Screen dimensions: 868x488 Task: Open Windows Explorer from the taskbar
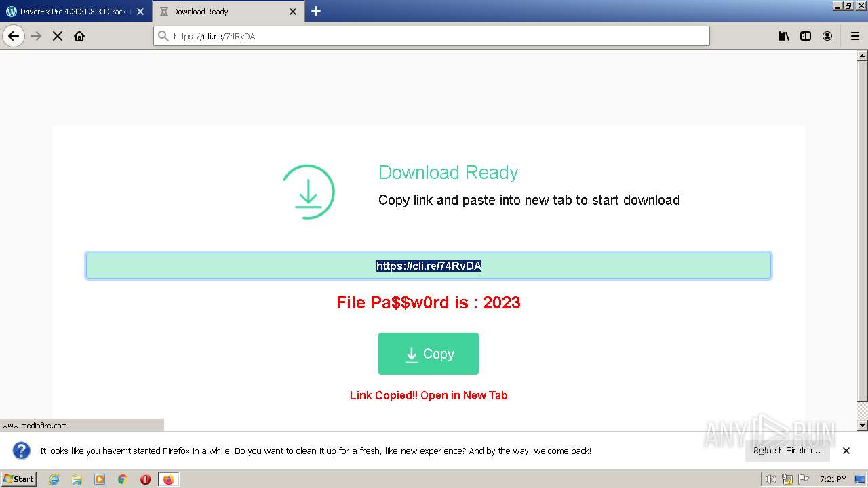pos(77,479)
